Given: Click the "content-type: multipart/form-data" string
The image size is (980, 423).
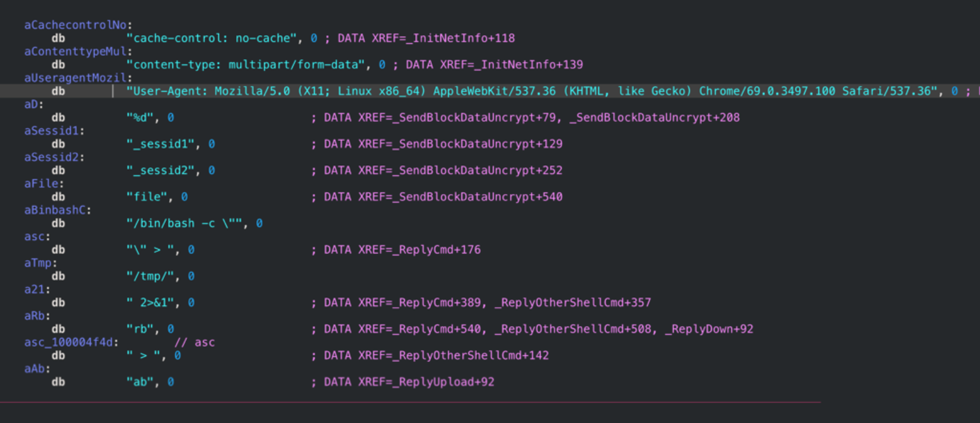Looking at the screenshot, I should coord(245,65).
